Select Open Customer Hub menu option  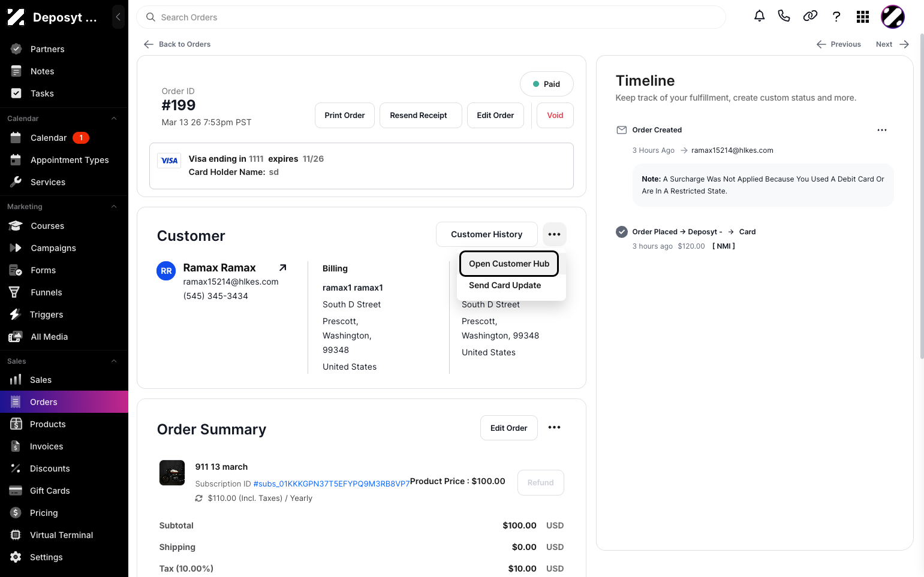point(509,264)
